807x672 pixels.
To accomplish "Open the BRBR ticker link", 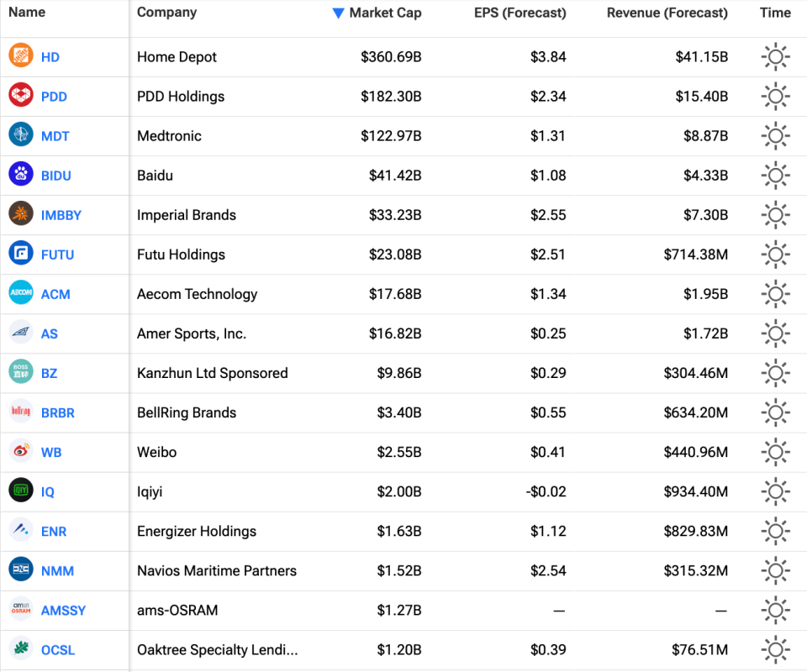I will coord(57,412).
